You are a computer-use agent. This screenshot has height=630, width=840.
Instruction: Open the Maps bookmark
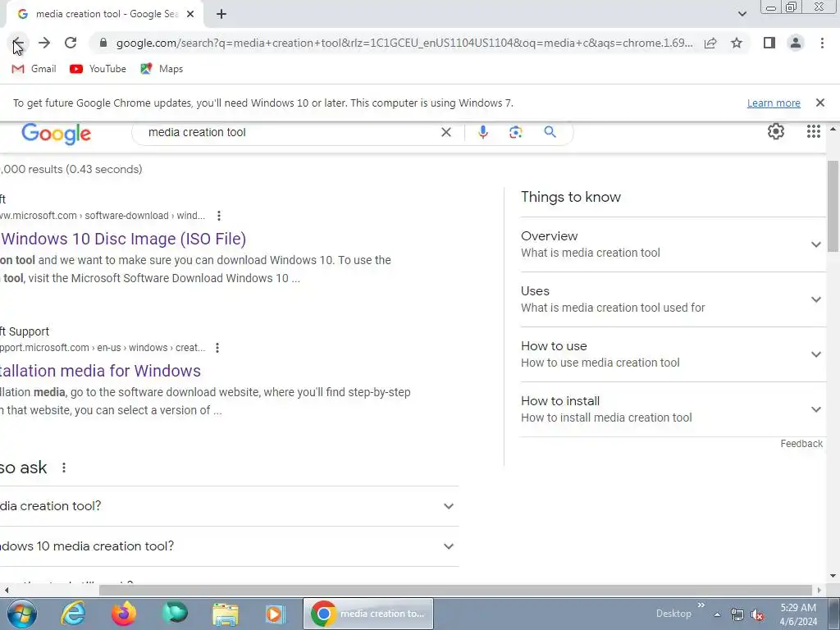tap(162, 69)
